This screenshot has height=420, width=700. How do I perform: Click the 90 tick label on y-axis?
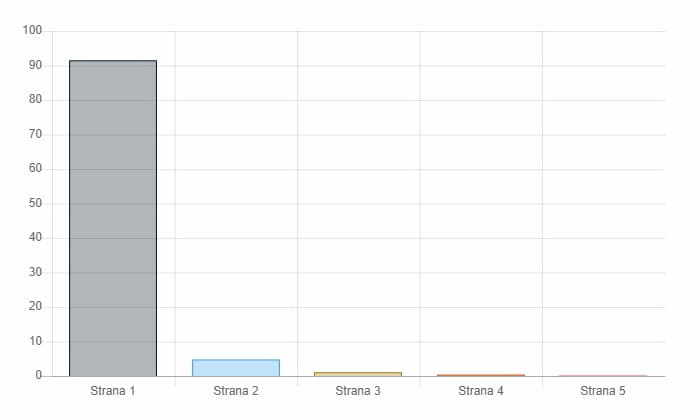(35, 65)
